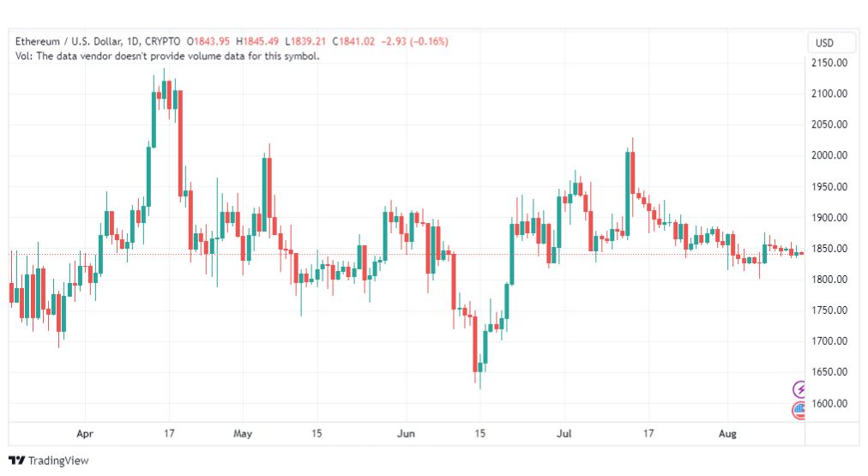This screenshot has width=868, height=476.
Task: Select the Aug label on time axis
Action: click(x=727, y=434)
